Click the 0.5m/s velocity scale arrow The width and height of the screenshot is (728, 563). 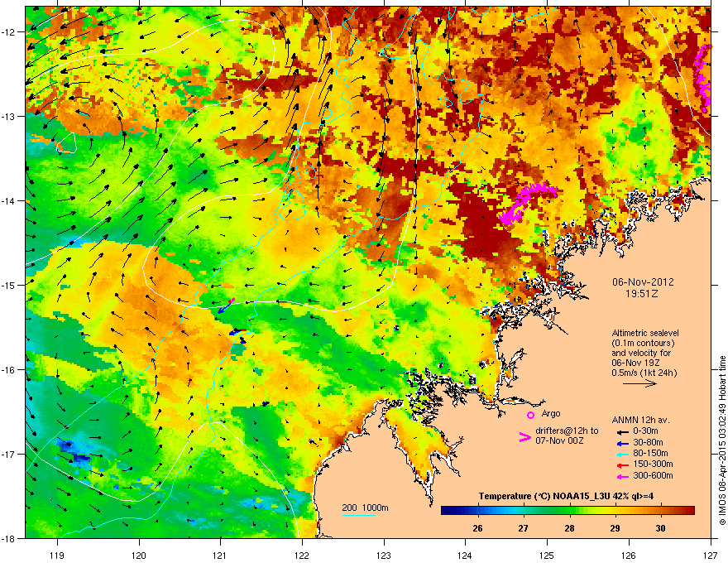tap(639, 383)
